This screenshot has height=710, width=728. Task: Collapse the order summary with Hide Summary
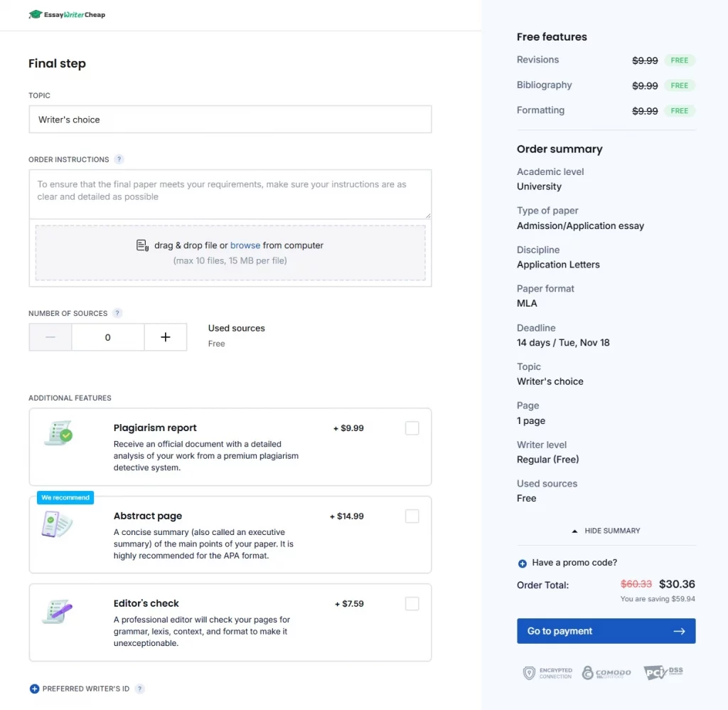tap(606, 531)
